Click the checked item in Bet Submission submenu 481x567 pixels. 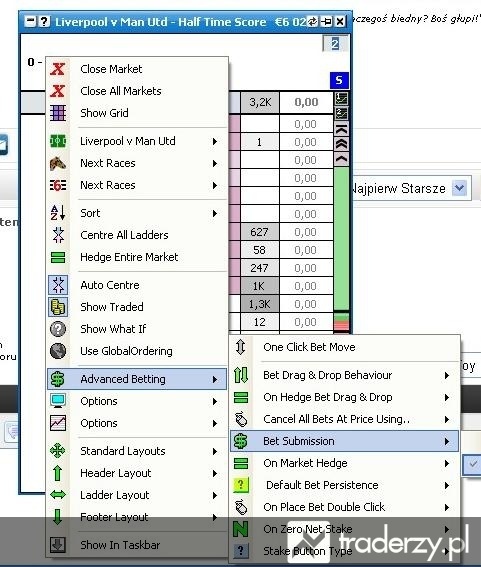[x=473, y=464]
